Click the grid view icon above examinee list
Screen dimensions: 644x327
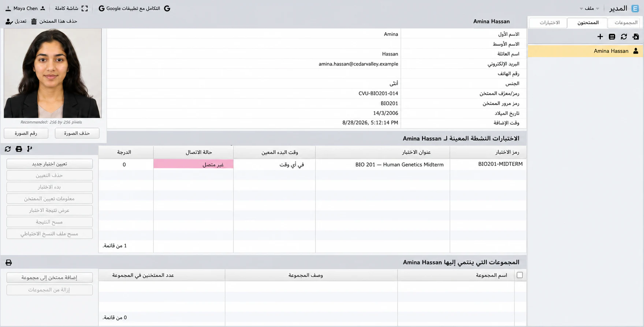pyautogui.click(x=612, y=37)
